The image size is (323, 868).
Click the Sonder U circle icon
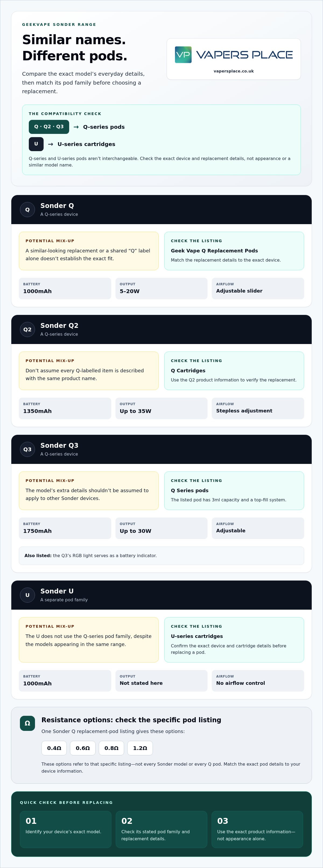[x=27, y=595]
